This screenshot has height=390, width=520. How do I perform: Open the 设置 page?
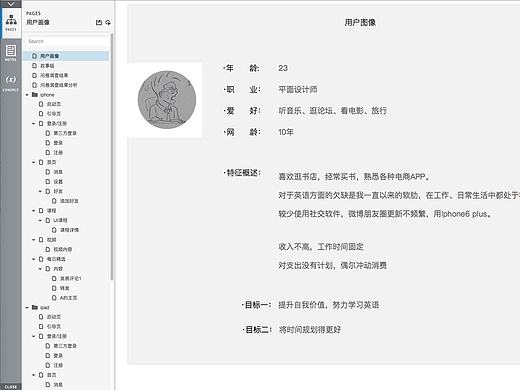click(x=58, y=182)
